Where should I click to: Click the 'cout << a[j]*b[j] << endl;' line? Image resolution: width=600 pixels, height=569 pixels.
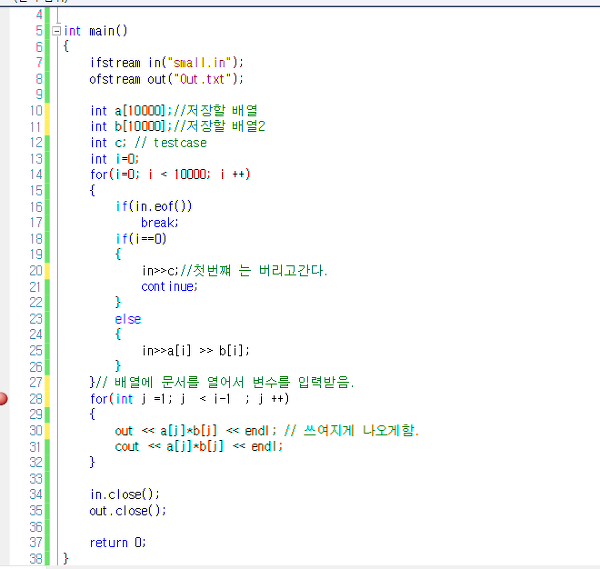(199, 446)
